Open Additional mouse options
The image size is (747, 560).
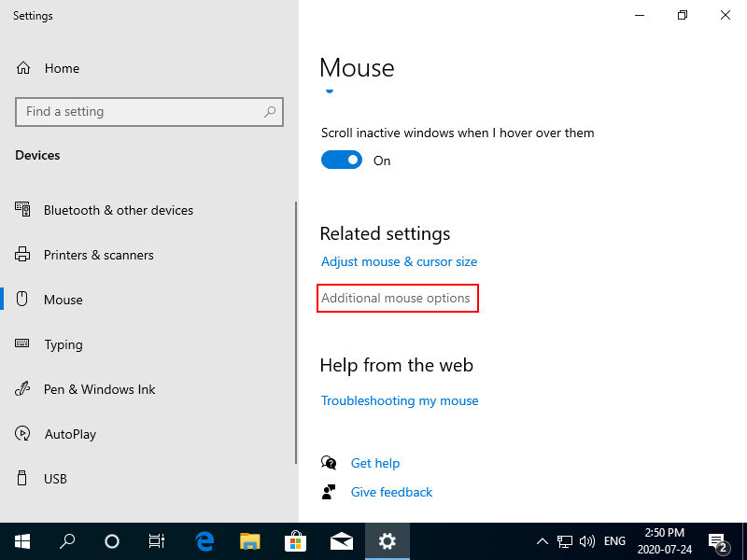point(396,299)
